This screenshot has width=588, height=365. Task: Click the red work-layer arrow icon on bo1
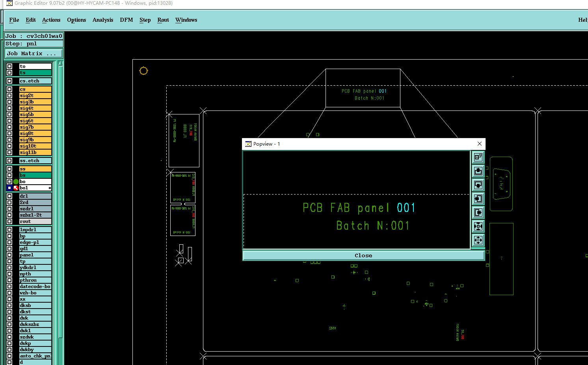[x=16, y=188]
